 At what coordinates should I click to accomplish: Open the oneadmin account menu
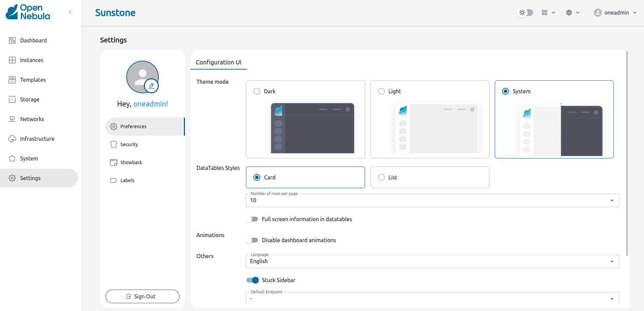coord(615,13)
